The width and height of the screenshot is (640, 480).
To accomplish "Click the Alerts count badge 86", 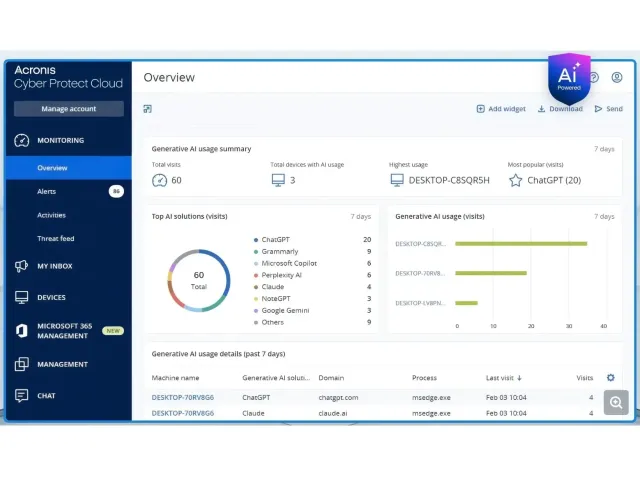I will [x=116, y=191].
